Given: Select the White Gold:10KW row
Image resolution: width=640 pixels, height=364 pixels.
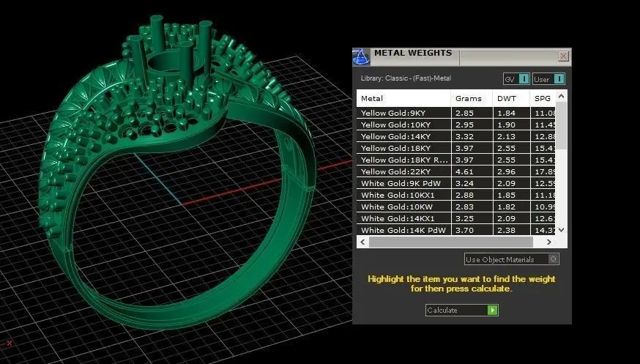Looking at the screenshot, I should tap(456, 207).
